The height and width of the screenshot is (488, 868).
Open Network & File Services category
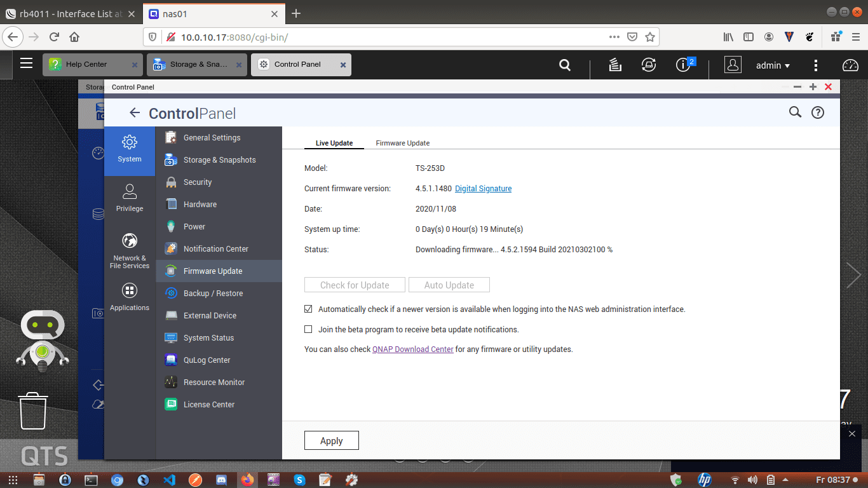coord(130,250)
